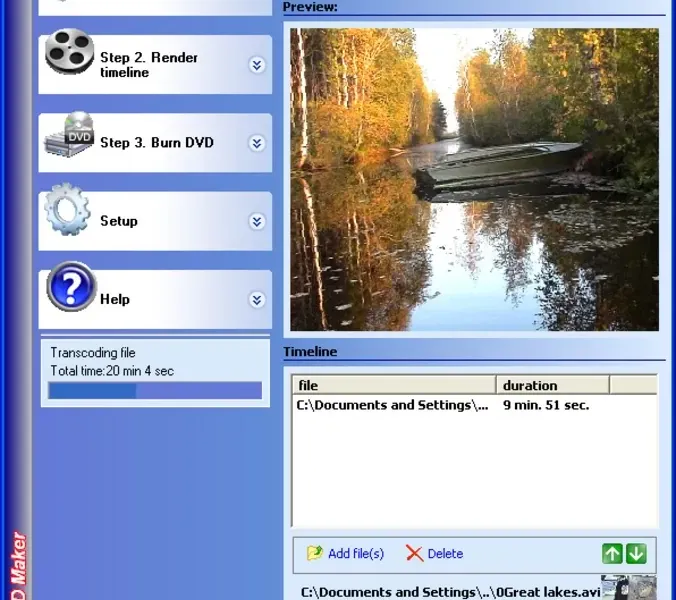Open Step 3. Burn DVD label

(x=157, y=143)
